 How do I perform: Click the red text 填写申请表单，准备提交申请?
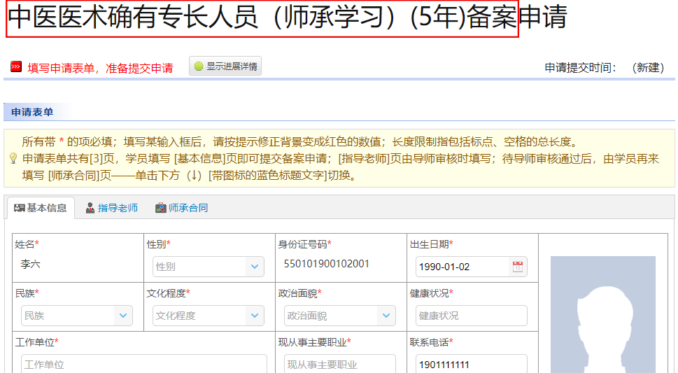click(100, 68)
